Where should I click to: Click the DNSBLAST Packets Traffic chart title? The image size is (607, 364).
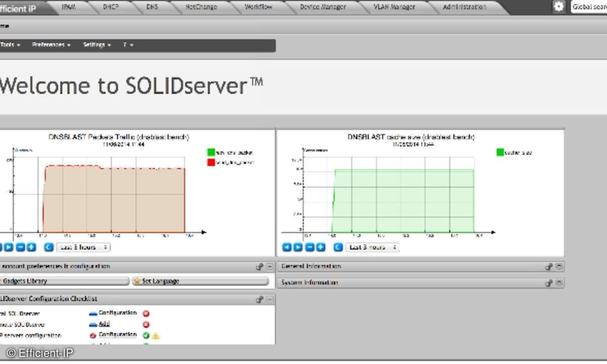[x=119, y=137]
